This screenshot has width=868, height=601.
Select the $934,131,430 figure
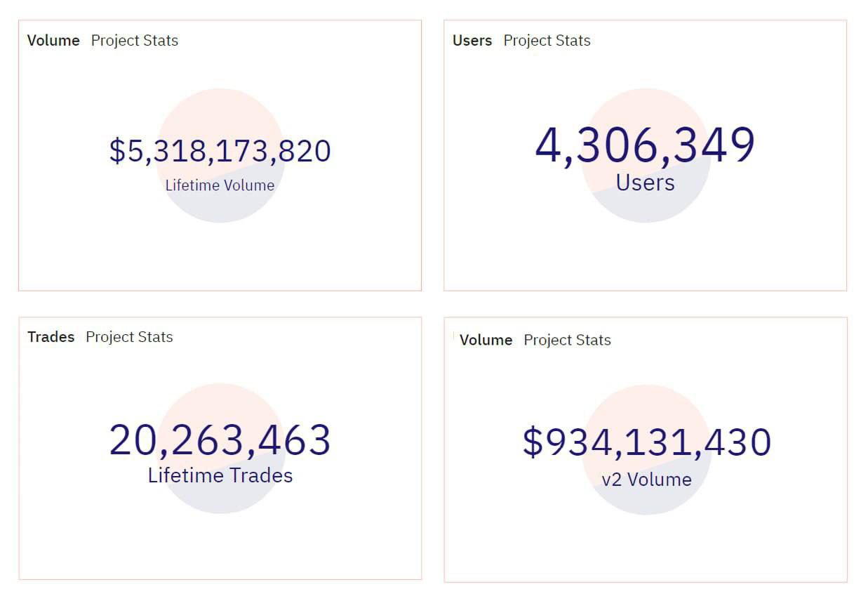pos(646,442)
